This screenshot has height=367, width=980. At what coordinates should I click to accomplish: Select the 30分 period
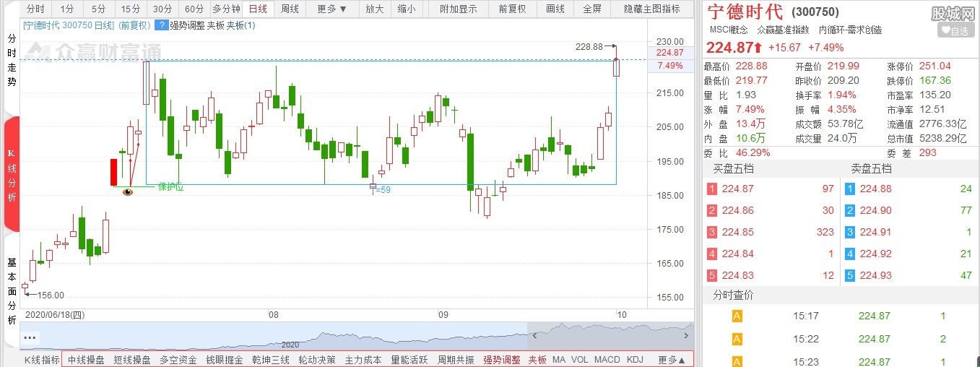click(162, 9)
